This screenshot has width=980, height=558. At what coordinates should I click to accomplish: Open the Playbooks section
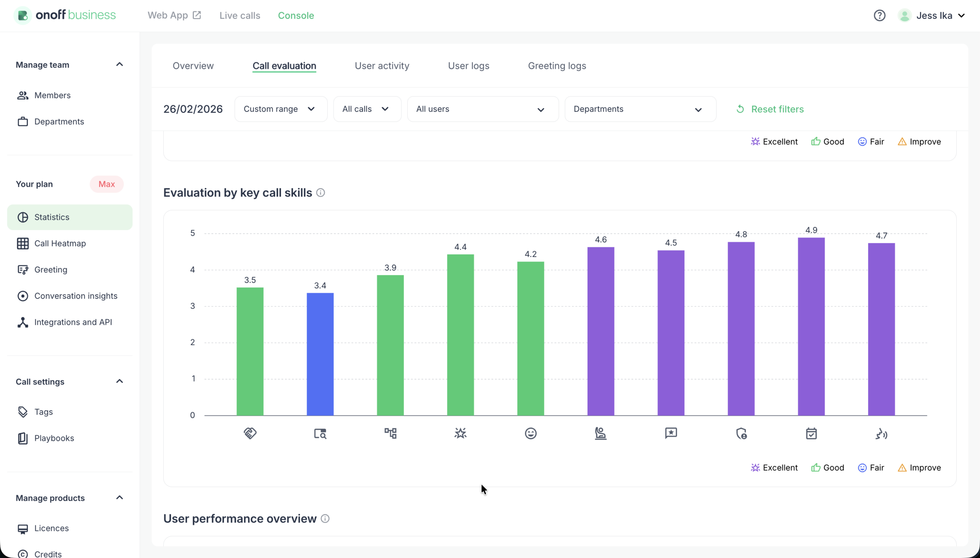54,438
